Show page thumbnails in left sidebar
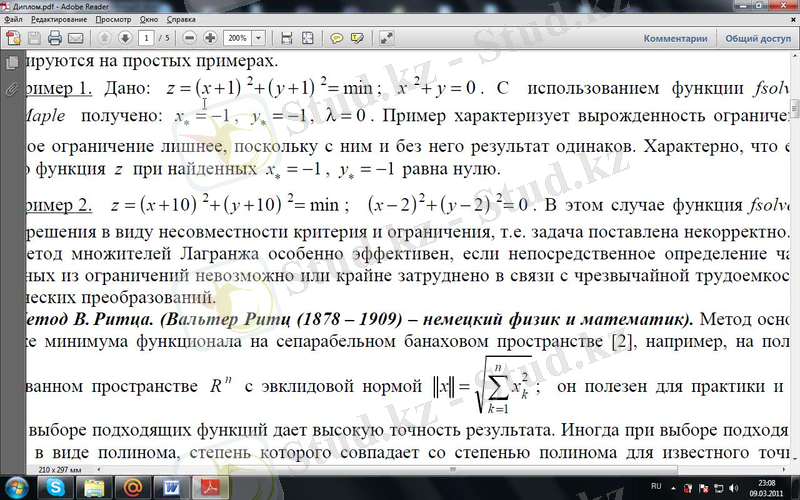The image size is (800, 500). [x=11, y=63]
